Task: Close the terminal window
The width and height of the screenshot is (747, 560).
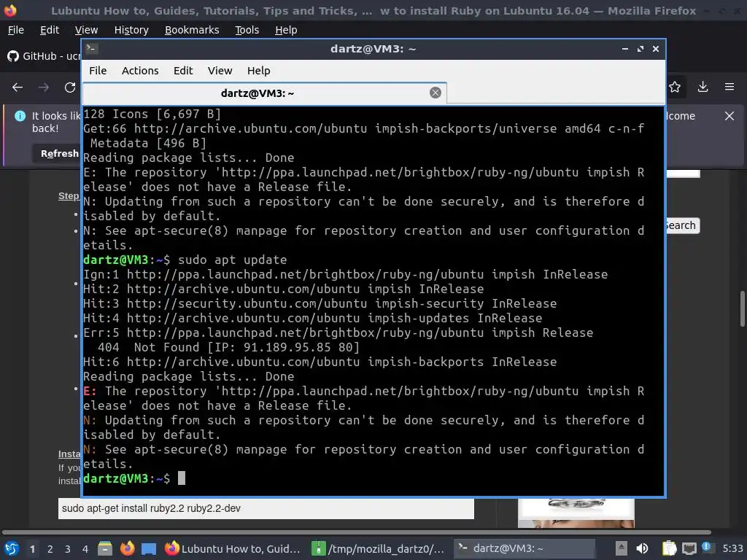Action: pos(656,49)
